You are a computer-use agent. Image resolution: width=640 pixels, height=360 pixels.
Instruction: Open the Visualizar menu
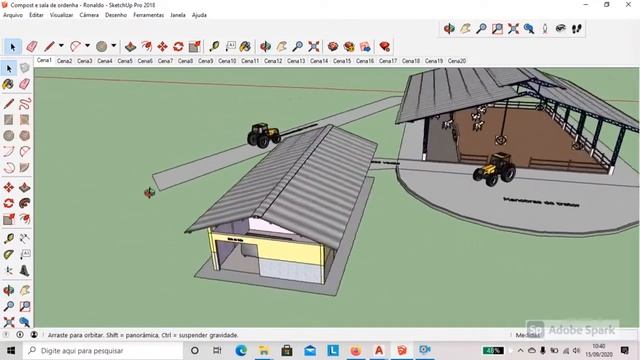click(61, 15)
